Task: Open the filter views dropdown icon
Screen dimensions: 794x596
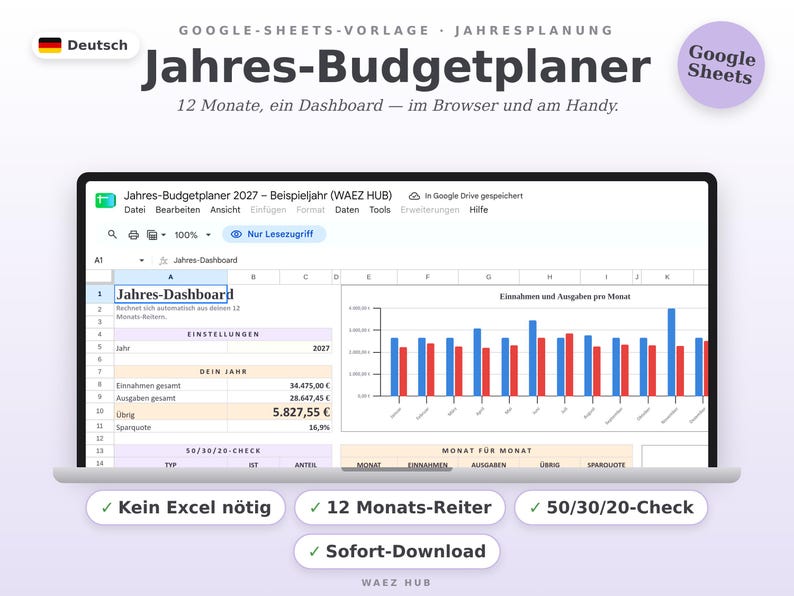Action: point(156,235)
